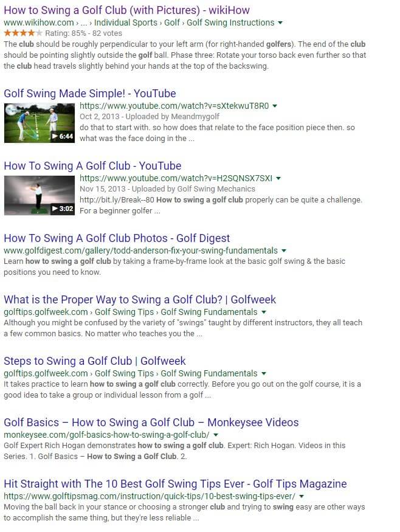The height and width of the screenshot is (532, 400).
Task: Expand dropdown beside Steps to Swing Golfweek URL
Action: pos(264,373)
